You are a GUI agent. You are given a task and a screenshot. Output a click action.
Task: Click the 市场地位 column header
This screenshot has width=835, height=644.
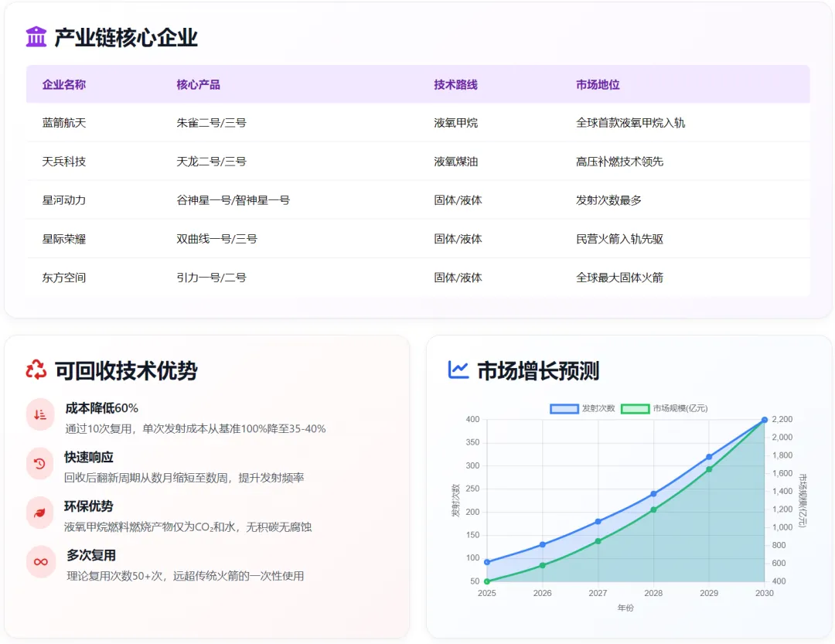pyautogui.click(x=598, y=84)
